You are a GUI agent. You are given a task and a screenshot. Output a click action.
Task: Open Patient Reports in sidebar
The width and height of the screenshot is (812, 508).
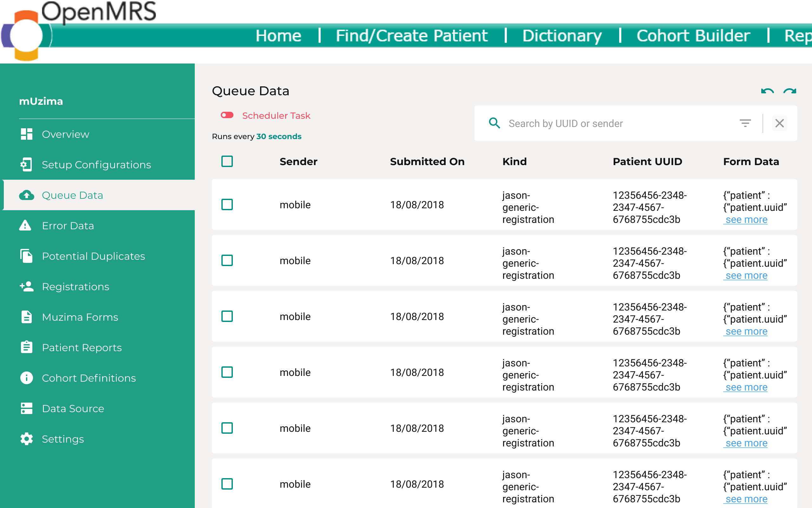coord(82,347)
